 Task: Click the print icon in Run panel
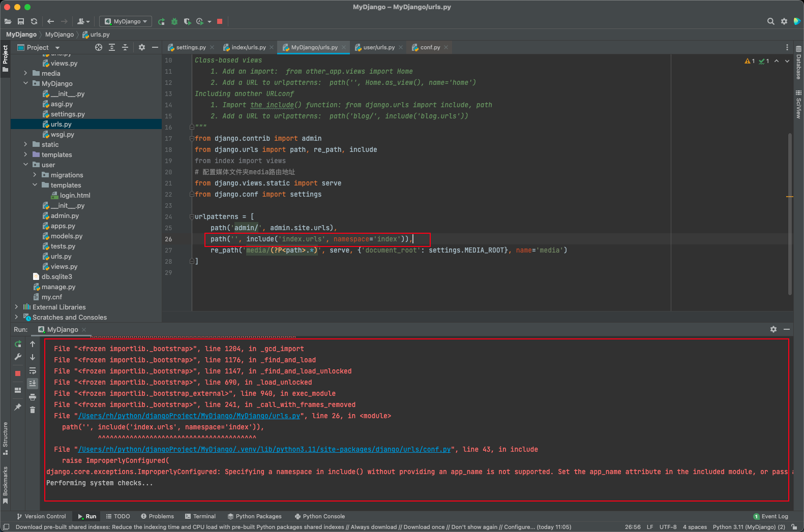coord(33,397)
